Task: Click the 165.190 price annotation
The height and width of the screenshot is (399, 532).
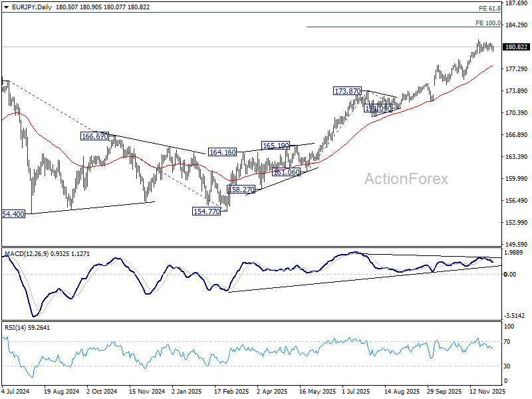Action: [x=275, y=146]
